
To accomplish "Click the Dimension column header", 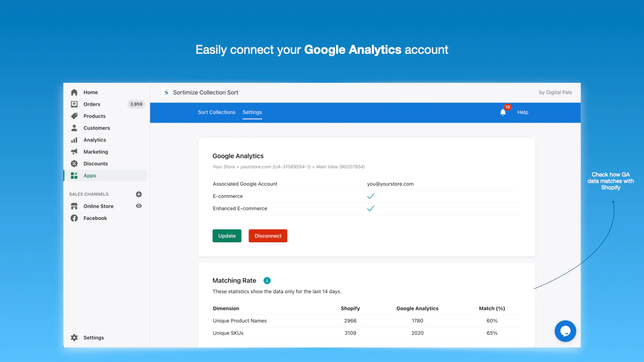I will click(x=226, y=309).
